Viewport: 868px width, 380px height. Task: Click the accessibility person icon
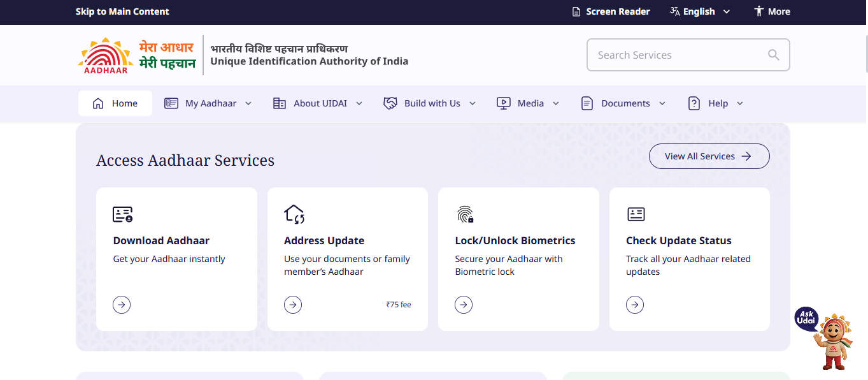(x=758, y=11)
